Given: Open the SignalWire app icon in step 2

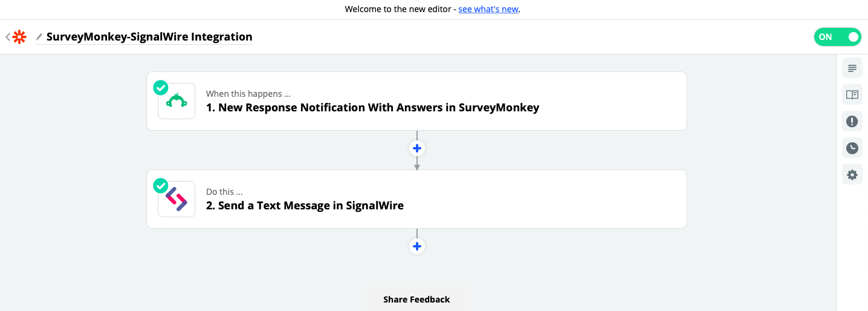Looking at the screenshot, I should [x=177, y=199].
